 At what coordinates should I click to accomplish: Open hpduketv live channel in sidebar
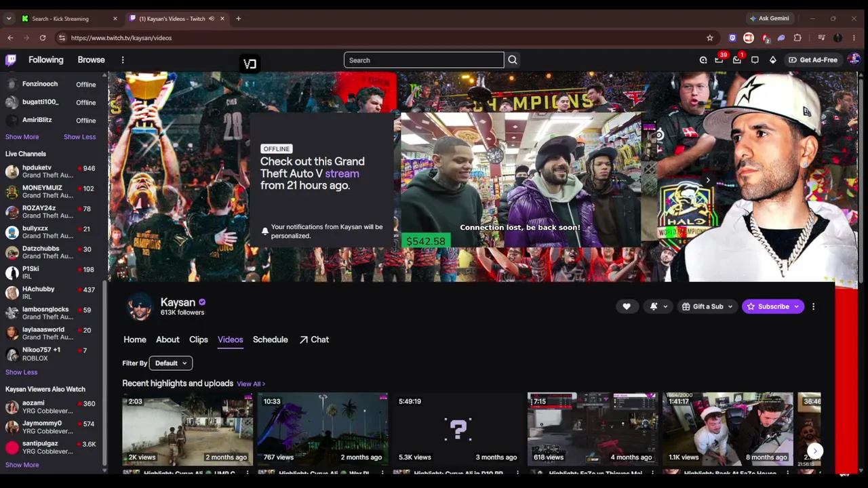(x=51, y=171)
